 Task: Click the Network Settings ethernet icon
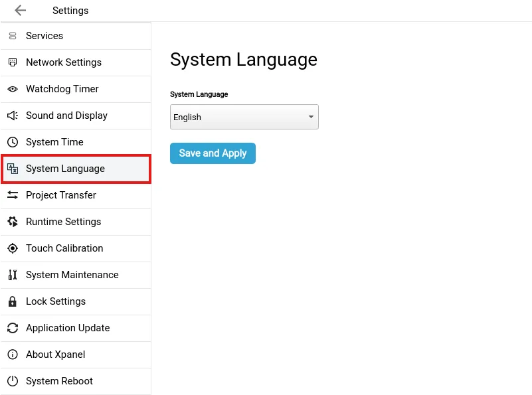(x=12, y=62)
